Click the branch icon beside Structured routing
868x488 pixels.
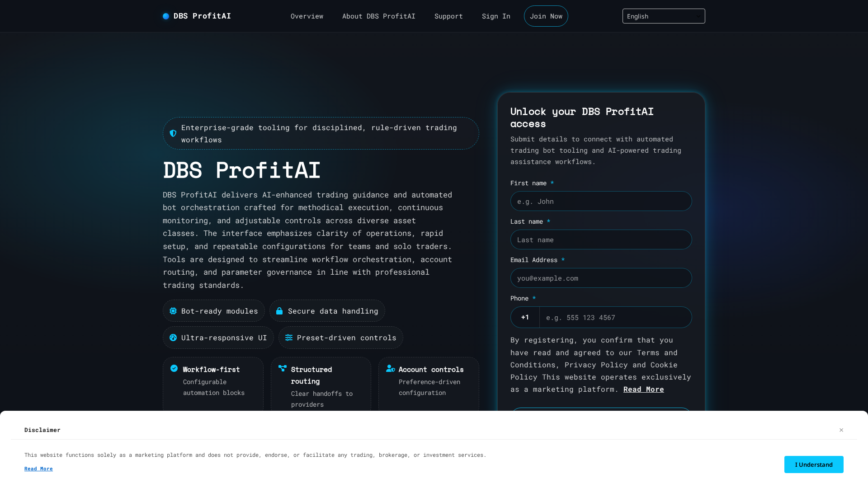(282, 368)
